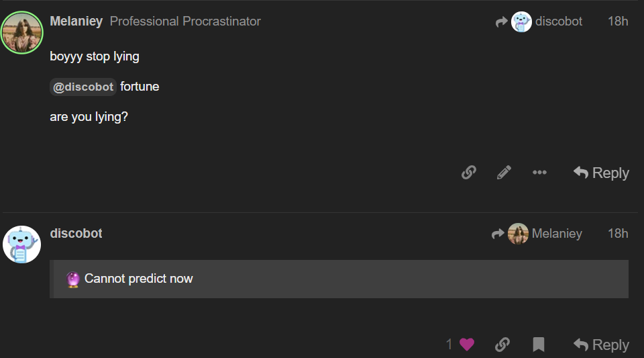Click small Melaniey avatar in reply-to indicator

tap(518, 234)
